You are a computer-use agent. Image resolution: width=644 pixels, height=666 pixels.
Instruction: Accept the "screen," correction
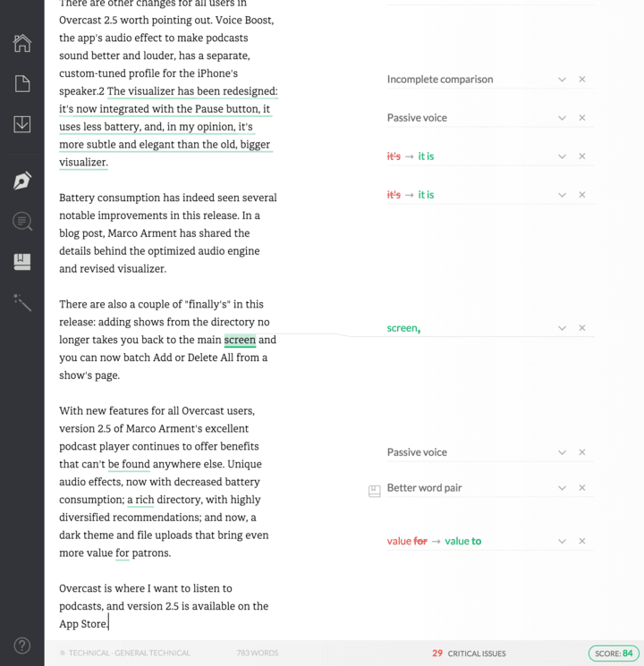pos(403,328)
